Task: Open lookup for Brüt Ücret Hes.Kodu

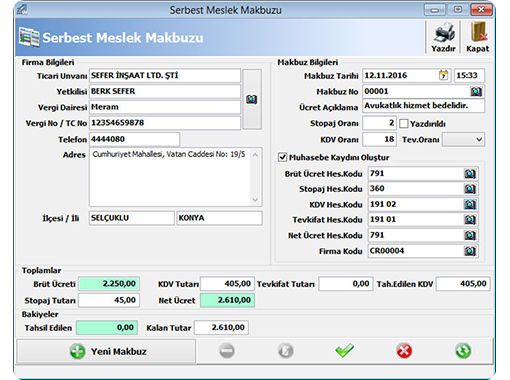Action: pos(470,174)
